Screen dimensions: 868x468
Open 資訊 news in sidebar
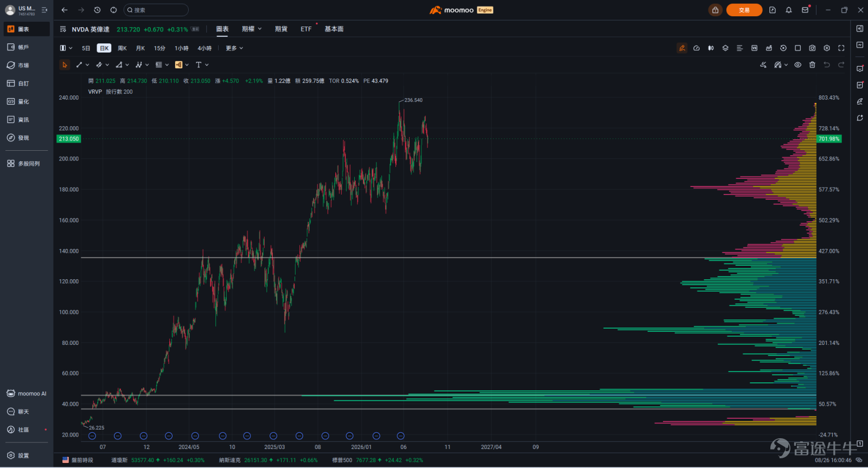(26, 119)
